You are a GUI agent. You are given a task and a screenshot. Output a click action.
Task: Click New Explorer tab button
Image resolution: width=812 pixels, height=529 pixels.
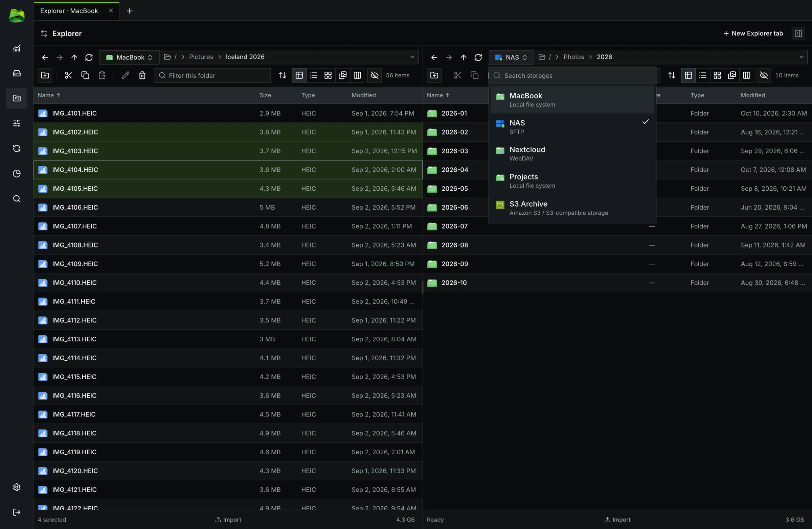coord(753,33)
